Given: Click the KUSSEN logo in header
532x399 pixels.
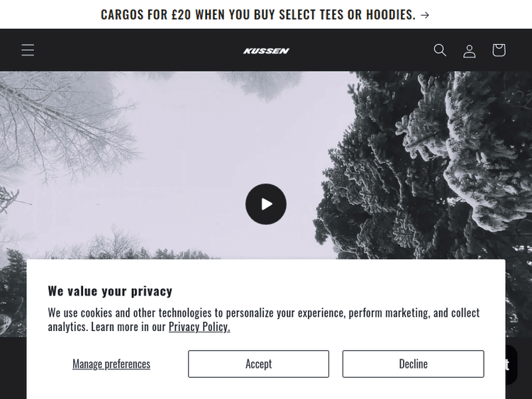Looking at the screenshot, I should (266, 51).
